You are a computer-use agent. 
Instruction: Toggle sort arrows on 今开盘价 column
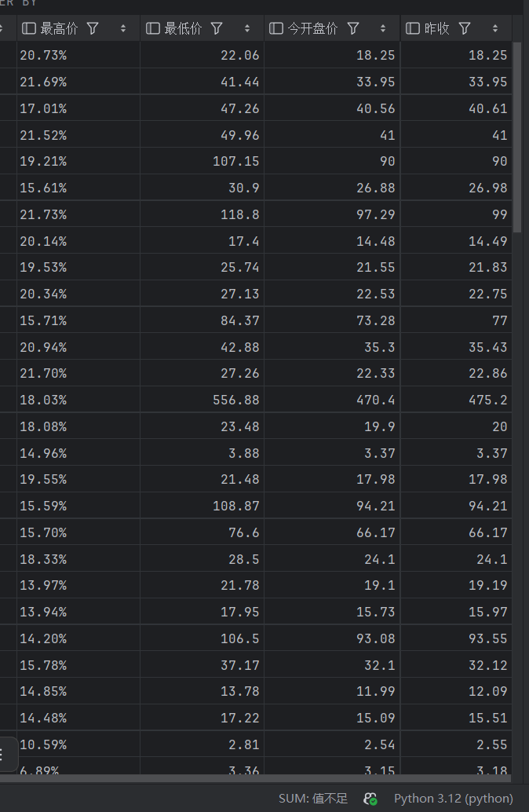(383, 28)
